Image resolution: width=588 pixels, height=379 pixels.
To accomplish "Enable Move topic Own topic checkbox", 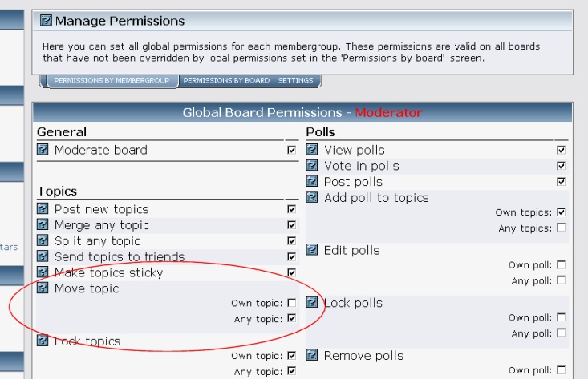I will [x=291, y=303].
